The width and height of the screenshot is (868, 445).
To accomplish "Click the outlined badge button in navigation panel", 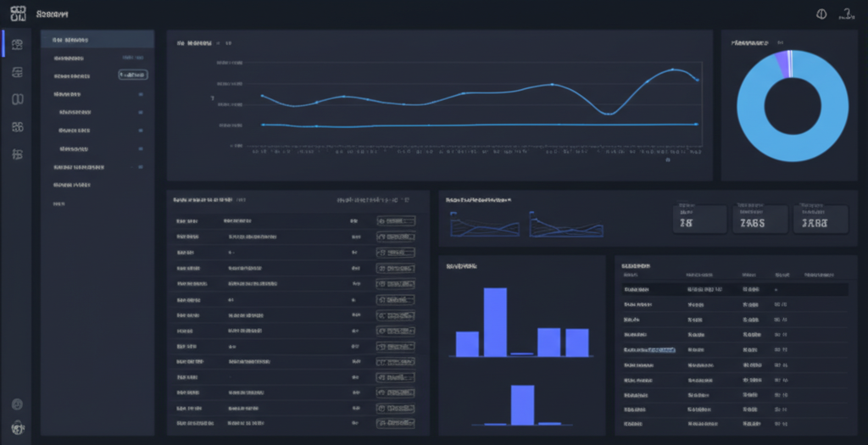I will [133, 75].
